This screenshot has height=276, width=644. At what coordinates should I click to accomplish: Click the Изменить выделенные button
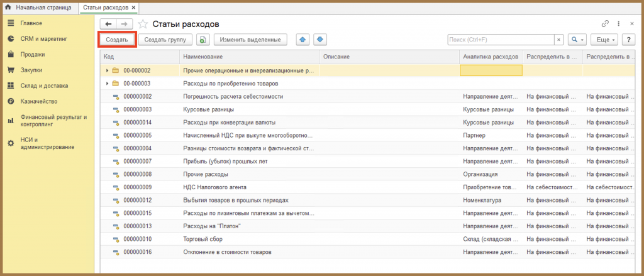250,40
